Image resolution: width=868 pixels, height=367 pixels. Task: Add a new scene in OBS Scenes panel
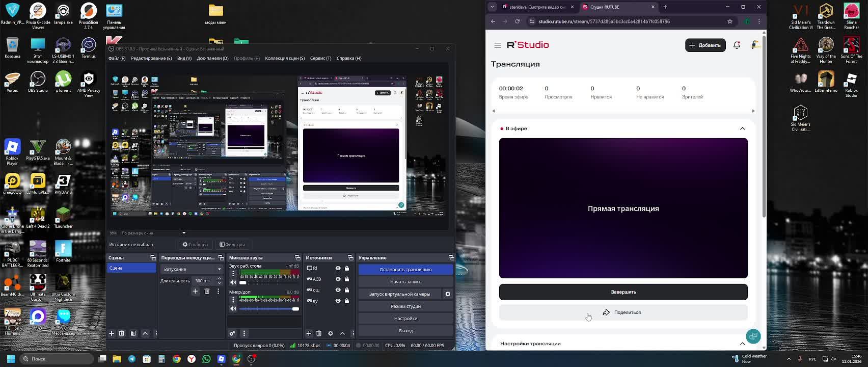112,333
